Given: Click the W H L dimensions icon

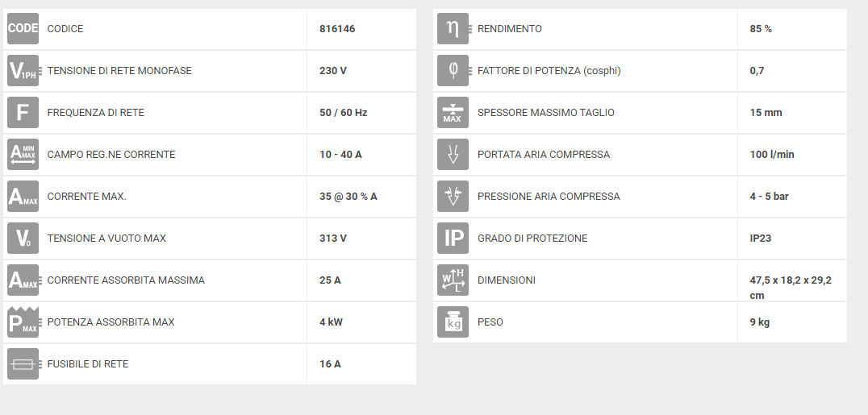Looking at the screenshot, I should [453, 280].
